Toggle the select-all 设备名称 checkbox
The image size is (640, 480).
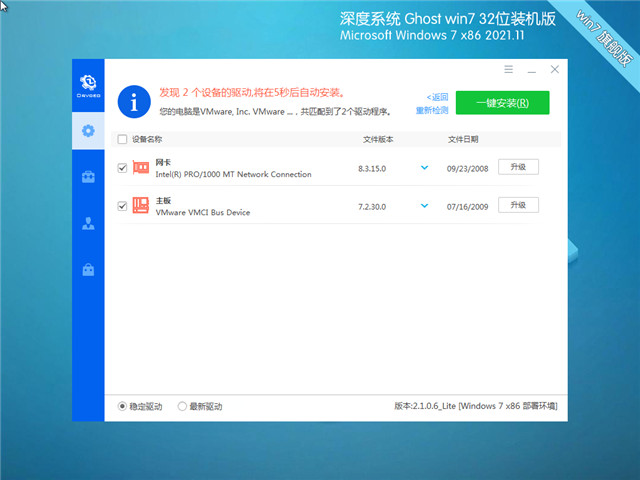(x=122, y=139)
